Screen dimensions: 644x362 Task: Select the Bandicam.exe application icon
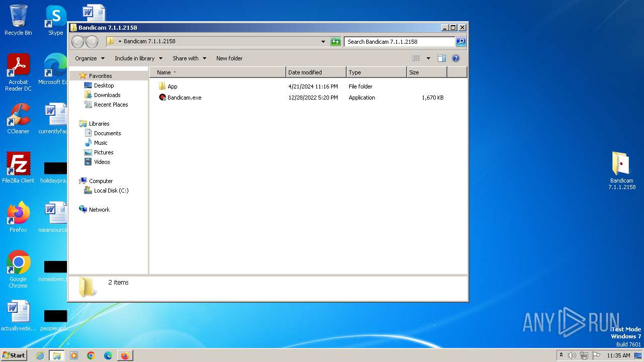[x=162, y=98]
